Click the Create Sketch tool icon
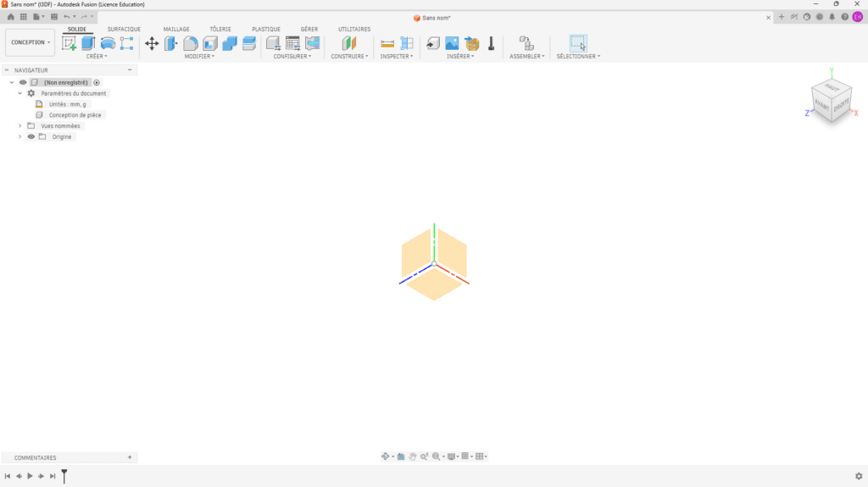The height and width of the screenshot is (487, 868). click(70, 43)
